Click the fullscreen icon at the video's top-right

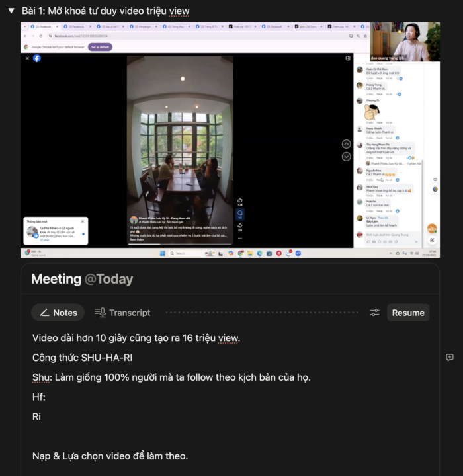tap(348, 58)
